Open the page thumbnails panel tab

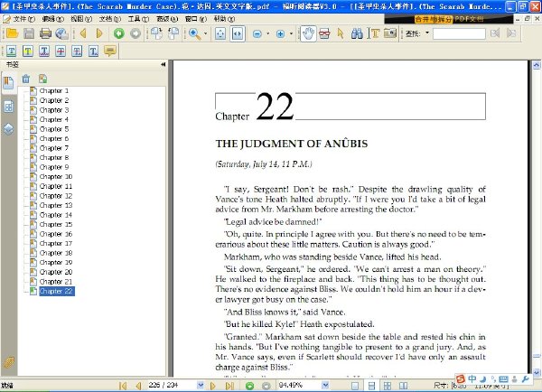tap(9, 107)
